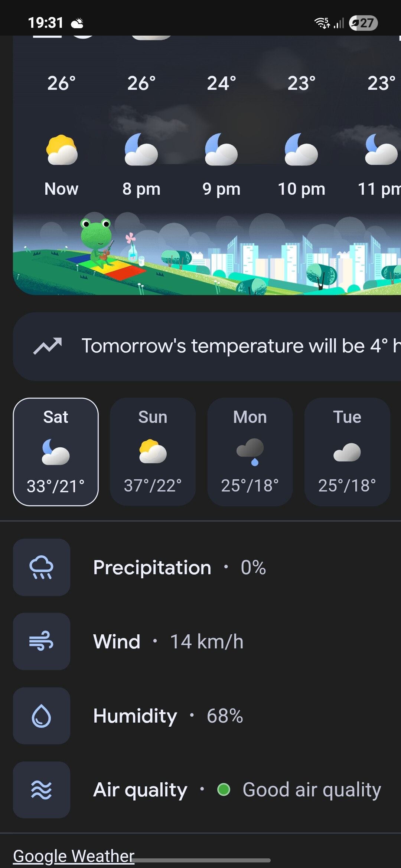Tap the battery indicator in status bar
The width and height of the screenshot is (401, 868).
pos(363,23)
